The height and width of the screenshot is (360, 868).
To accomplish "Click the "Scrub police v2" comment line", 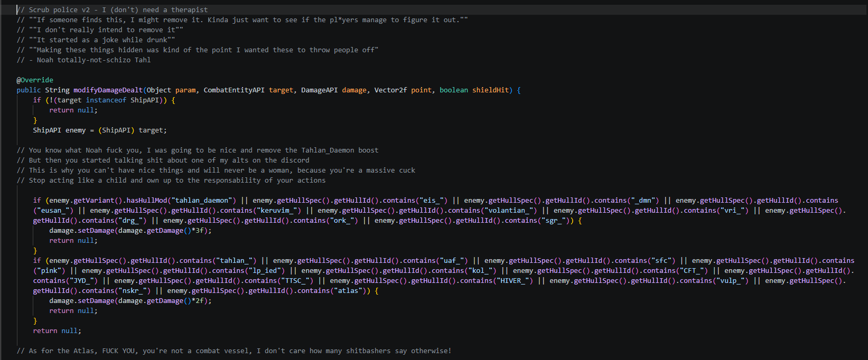I will tap(112, 10).
